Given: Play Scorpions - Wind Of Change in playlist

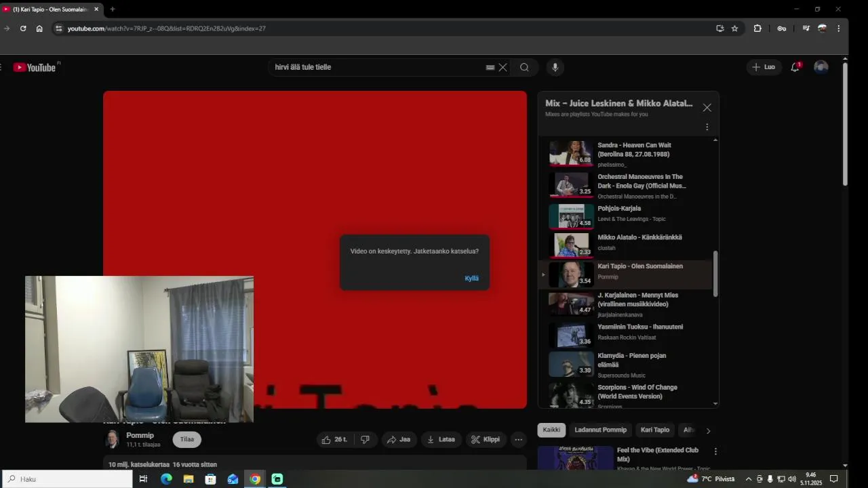Looking at the screenshot, I should (626, 394).
